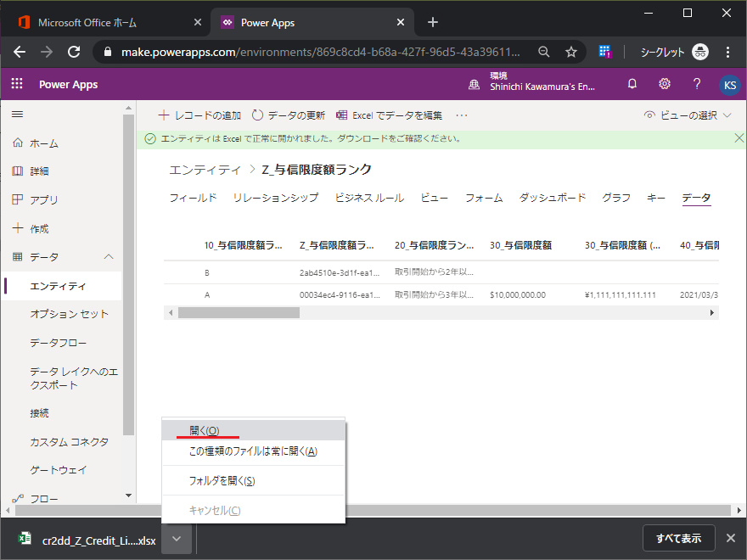Collapse the left navigation hamburger menu
Viewport: 747px width, 560px height.
(17, 115)
